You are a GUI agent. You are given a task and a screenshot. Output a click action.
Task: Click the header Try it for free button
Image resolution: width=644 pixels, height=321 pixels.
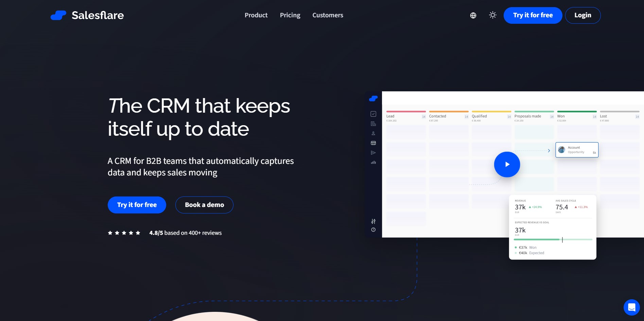coord(533,15)
